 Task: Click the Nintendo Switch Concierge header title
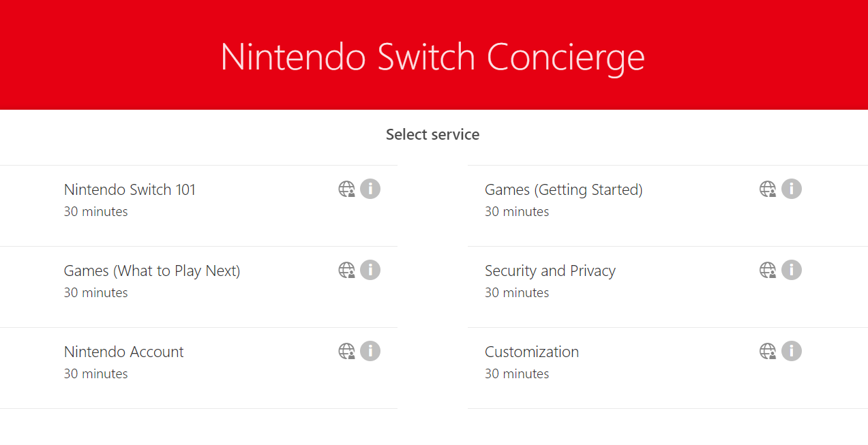(x=432, y=56)
